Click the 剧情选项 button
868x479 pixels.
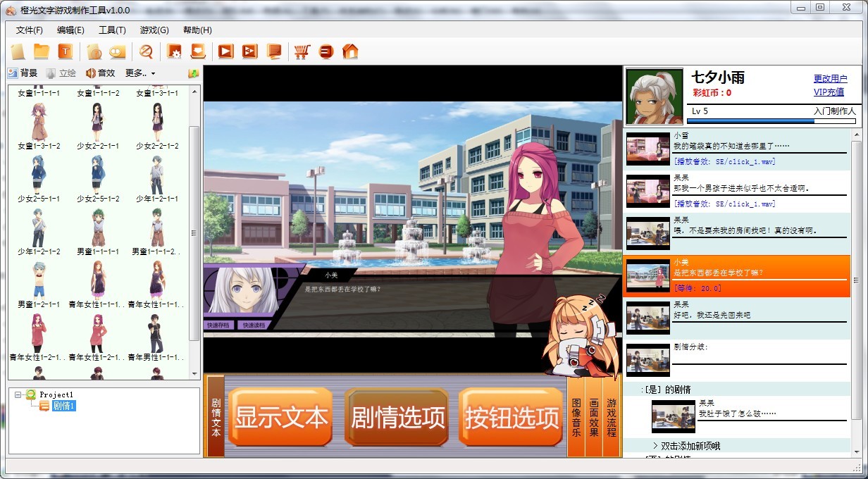click(397, 417)
